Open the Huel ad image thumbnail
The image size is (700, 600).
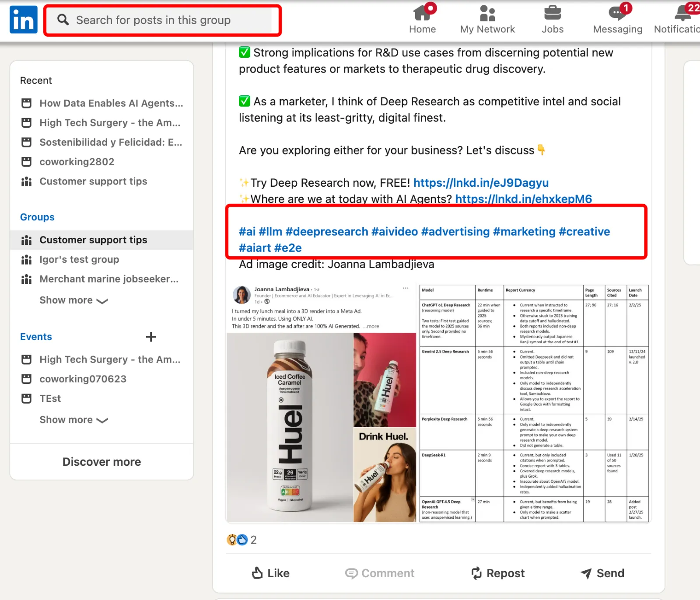click(321, 427)
